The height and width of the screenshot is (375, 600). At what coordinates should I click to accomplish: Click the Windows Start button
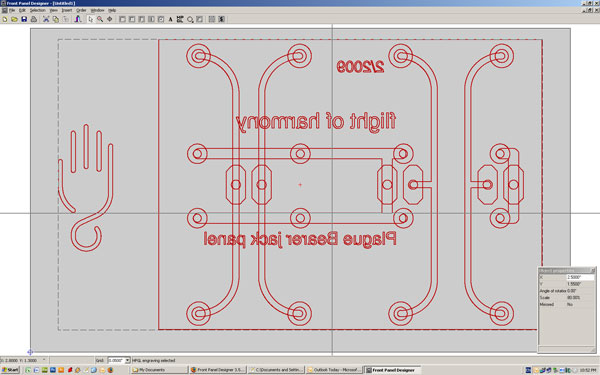(10, 370)
